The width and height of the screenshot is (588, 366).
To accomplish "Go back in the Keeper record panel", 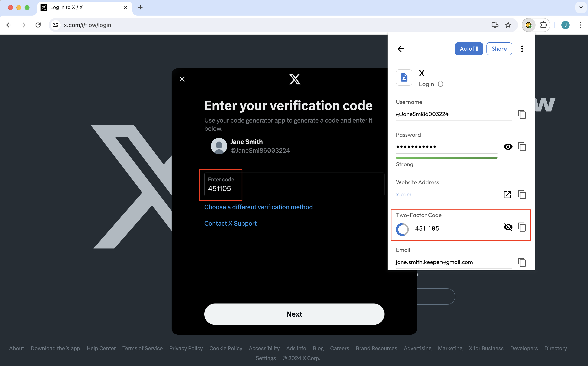I will (x=401, y=49).
